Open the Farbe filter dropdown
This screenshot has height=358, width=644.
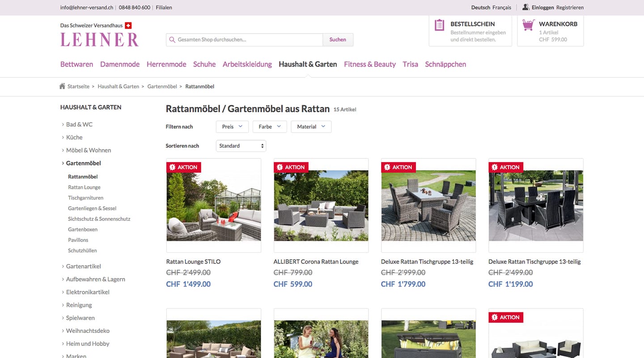[x=269, y=127]
